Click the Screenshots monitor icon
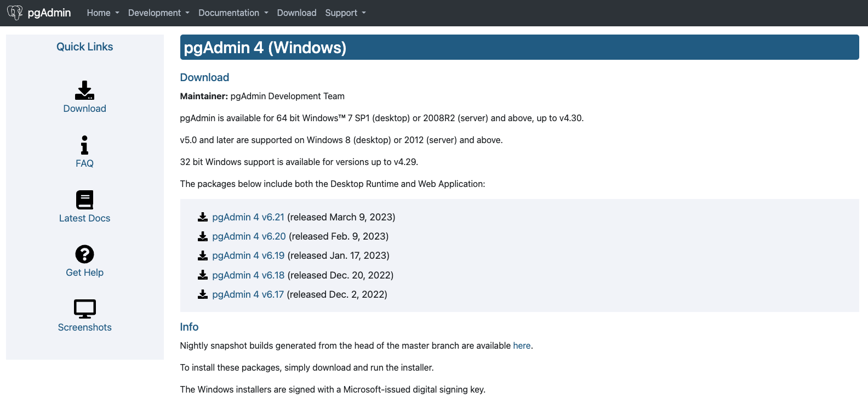This screenshot has height=403, width=868. click(84, 309)
